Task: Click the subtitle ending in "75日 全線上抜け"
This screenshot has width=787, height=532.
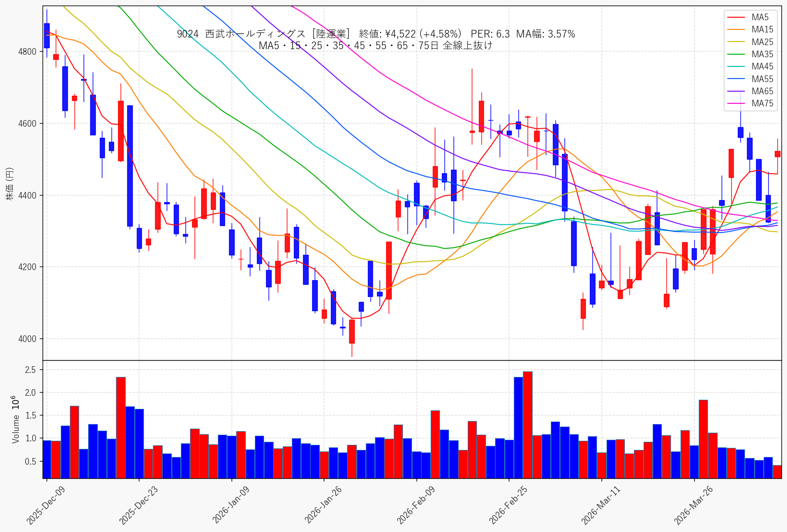Action: (376, 46)
